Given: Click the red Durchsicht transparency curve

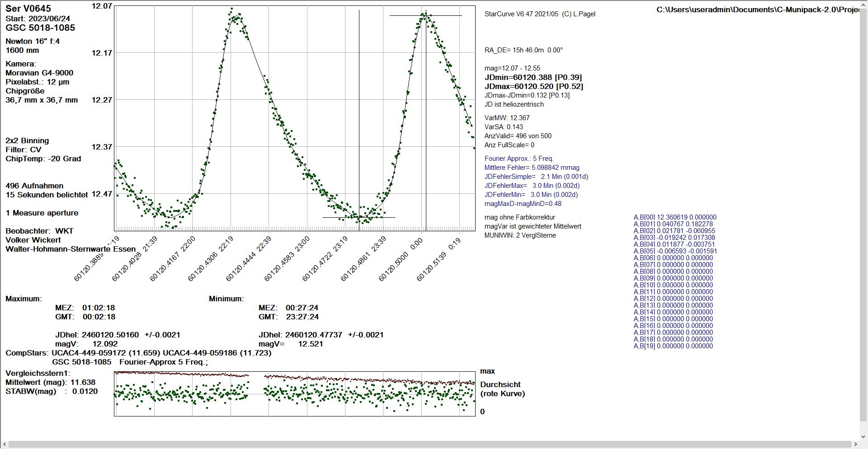Looking at the screenshot, I should tap(294, 376).
